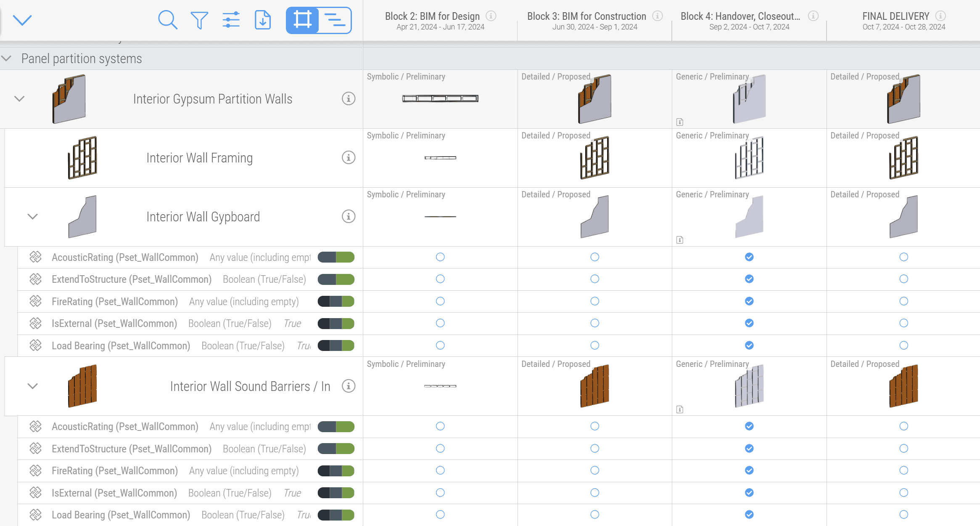Open the filter funnel tool
This screenshot has height=526, width=980.
pyautogui.click(x=199, y=20)
